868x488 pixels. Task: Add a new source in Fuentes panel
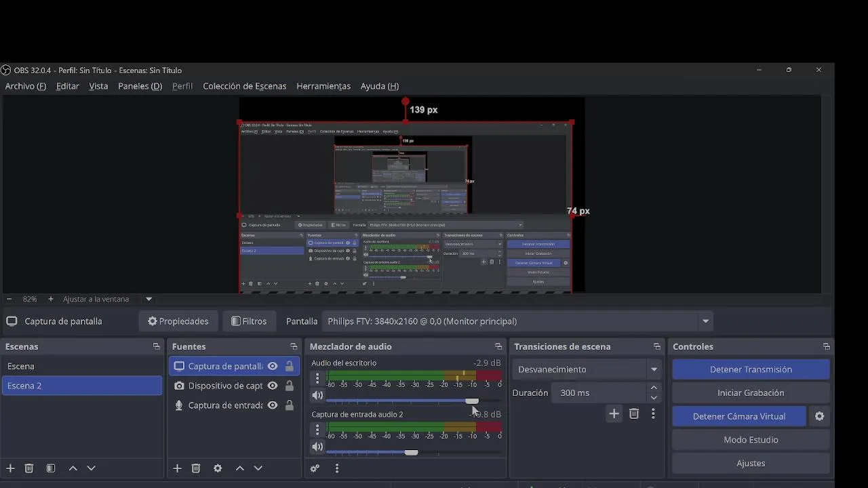click(177, 468)
